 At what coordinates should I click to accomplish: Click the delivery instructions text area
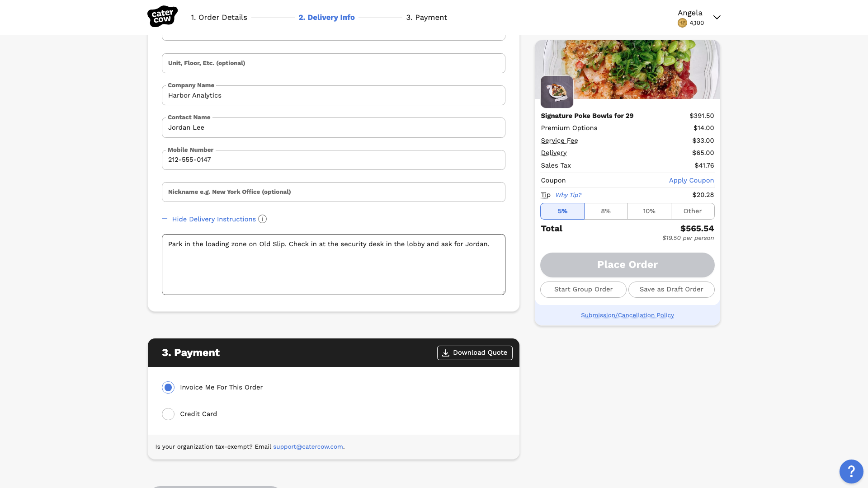(x=333, y=264)
